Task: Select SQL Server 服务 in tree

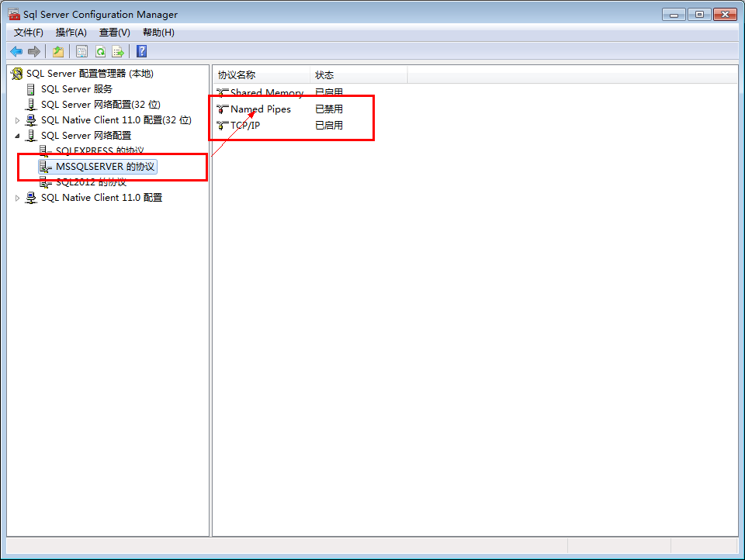Action: 77,89
